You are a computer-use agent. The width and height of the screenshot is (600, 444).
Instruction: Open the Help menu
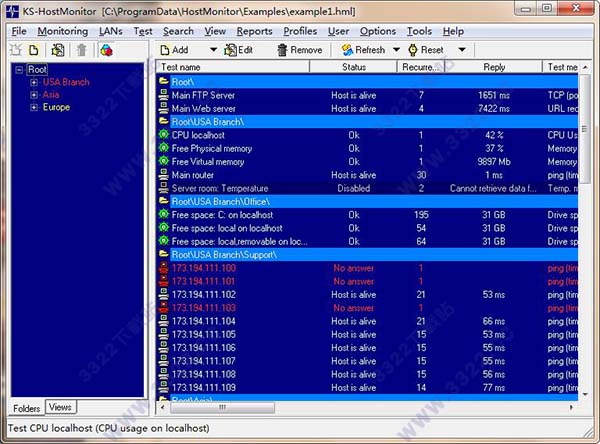[453, 31]
